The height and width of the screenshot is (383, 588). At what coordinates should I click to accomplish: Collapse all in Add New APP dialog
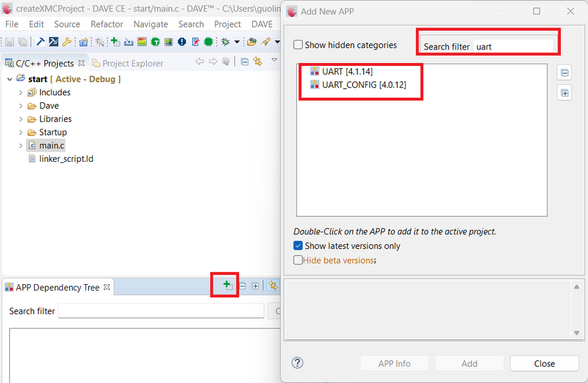click(x=564, y=73)
